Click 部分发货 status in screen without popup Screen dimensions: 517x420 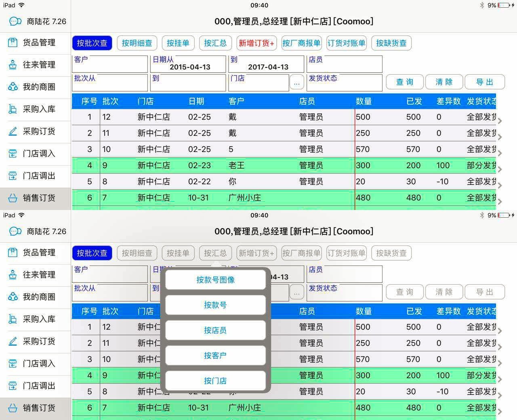coord(481,165)
